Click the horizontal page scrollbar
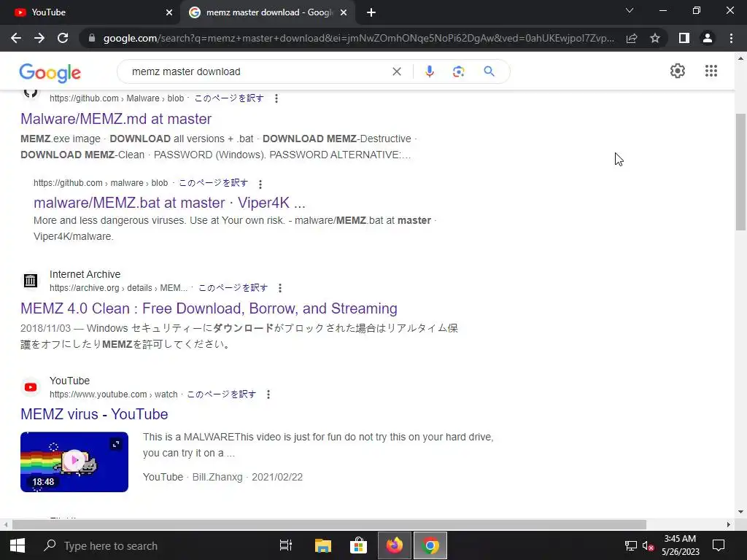Image resolution: width=747 pixels, height=560 pixels. (x=329, y=525)
